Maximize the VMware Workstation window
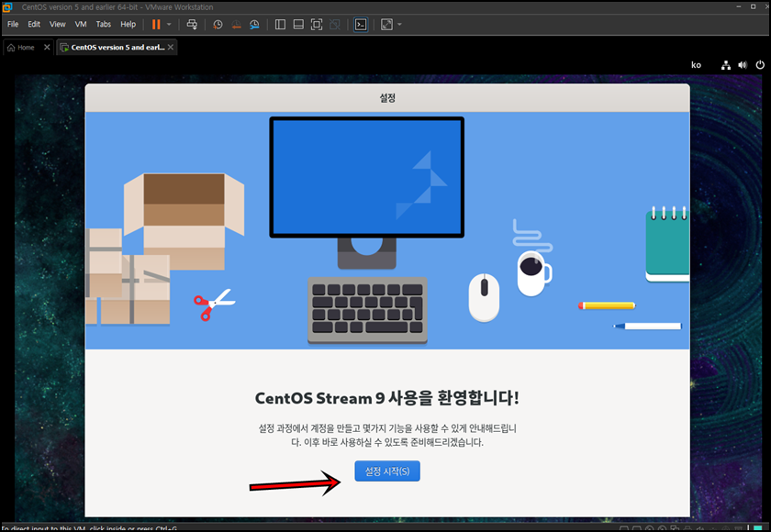This screenshot has width=771, height=532. click(x=753, y=6)
